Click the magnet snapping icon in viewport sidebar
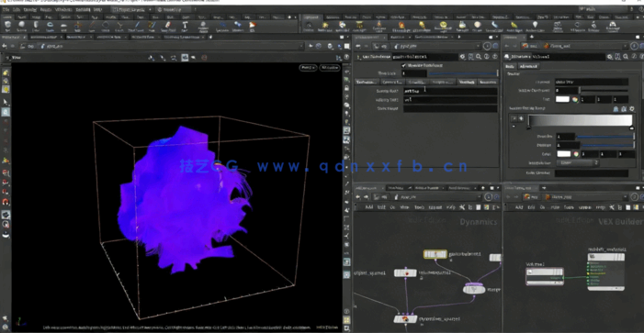 [x=6, y=202]
